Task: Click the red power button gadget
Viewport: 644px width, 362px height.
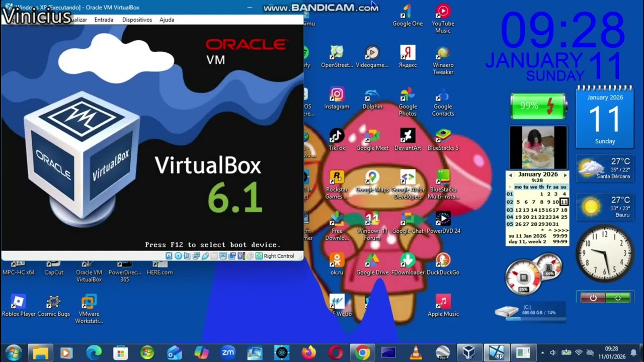Action: click(x=593, y=298)
